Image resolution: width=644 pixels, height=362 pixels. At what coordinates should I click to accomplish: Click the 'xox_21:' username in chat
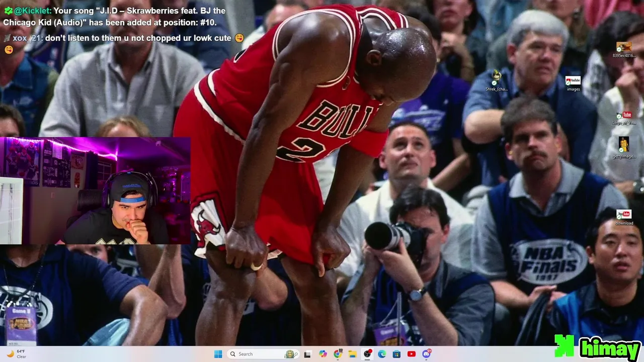[x=28, y=38]
